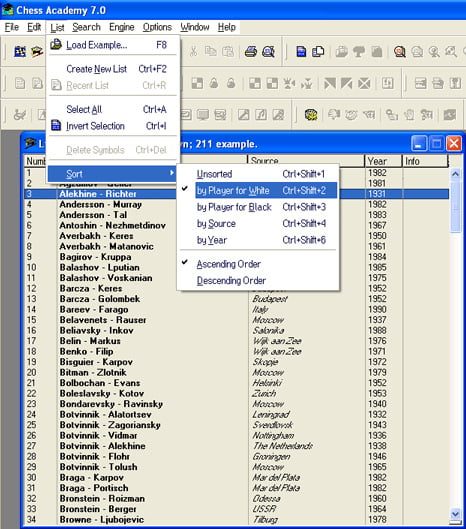Select the row Averbakh - Keres
The height and width of the screenshot is (529, 466).
pyautogui.click(x=236, y=235)
